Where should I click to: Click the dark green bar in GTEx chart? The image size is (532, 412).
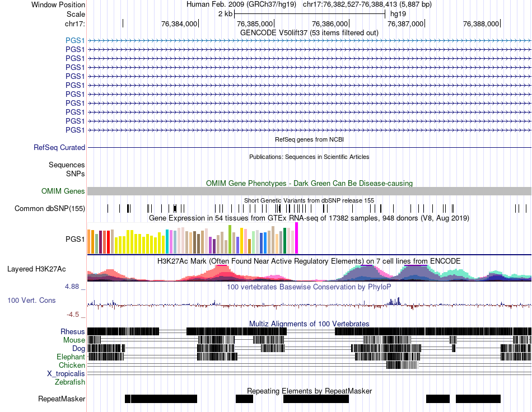pyautogui.click(x=284, y=241)
